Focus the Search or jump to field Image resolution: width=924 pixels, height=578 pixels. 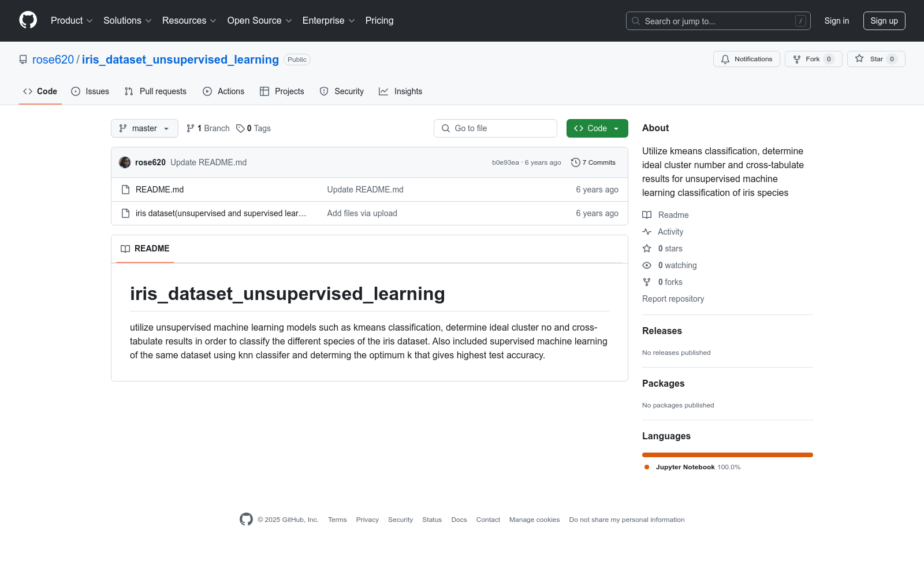point(718,21)
